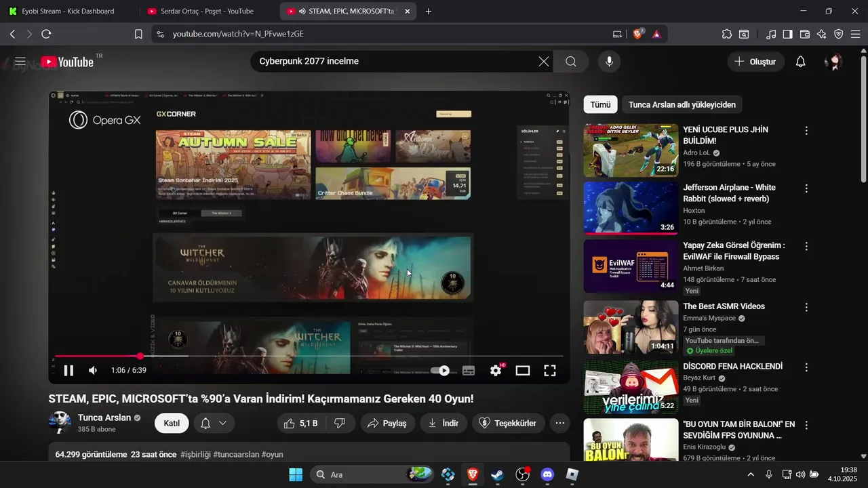Screen dimensions: 868x488
Task: Click the Paylaş share button
Action: [x=387, y=423]
